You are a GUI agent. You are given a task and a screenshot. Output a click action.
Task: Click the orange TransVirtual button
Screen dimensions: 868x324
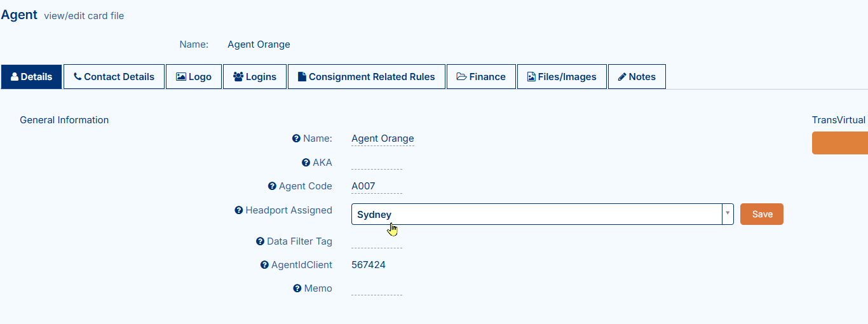pyautogui.click(x=840, y=143)
